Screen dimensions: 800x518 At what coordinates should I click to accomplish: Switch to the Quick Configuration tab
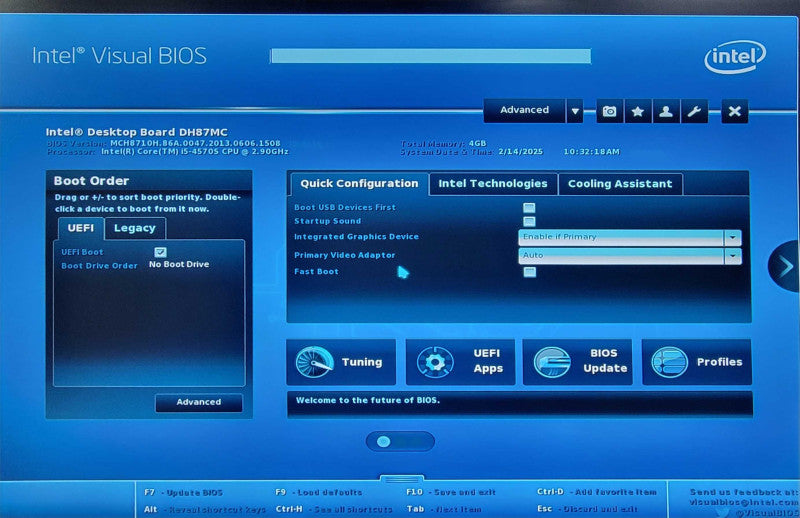(359, 184)
